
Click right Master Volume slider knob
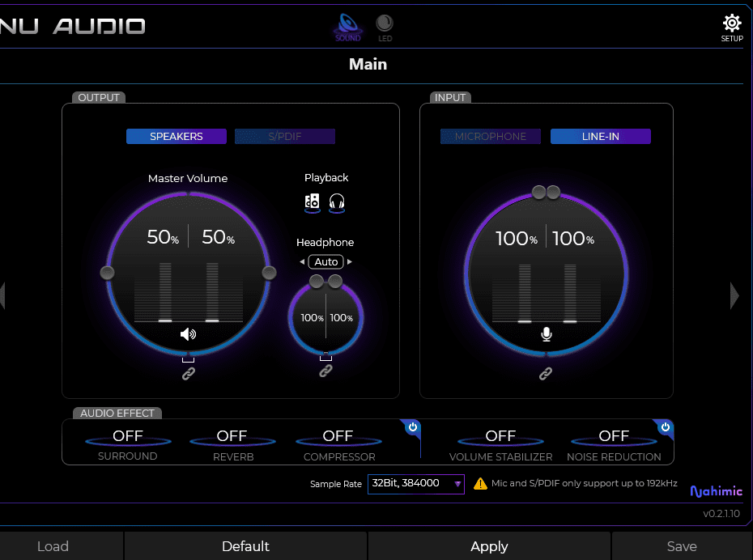pyautogui.click(x=269, y=273)
